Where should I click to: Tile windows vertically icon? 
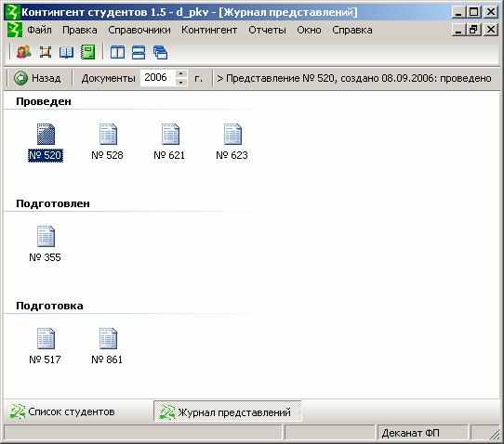118,52
